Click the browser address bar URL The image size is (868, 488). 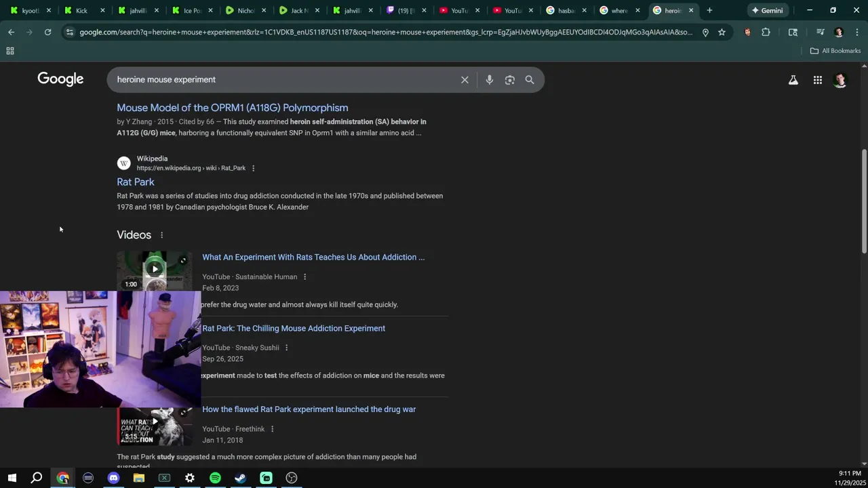tap(387, 32)
